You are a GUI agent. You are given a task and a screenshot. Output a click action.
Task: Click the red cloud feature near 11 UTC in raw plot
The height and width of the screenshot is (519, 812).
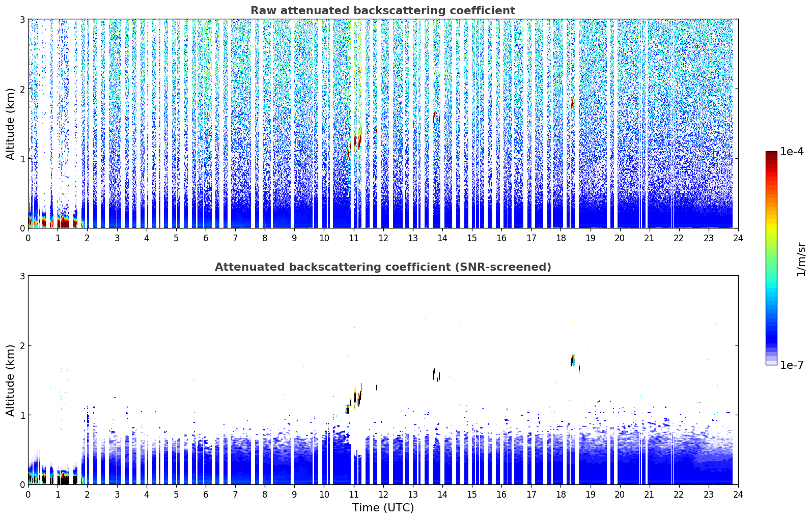click(x=357, y=141)
